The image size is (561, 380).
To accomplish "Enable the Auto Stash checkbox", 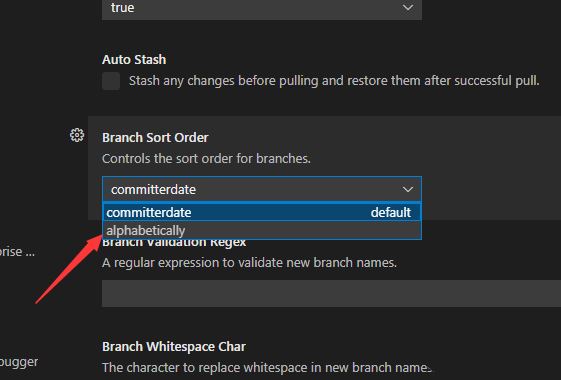I will [x=111, y=81].
